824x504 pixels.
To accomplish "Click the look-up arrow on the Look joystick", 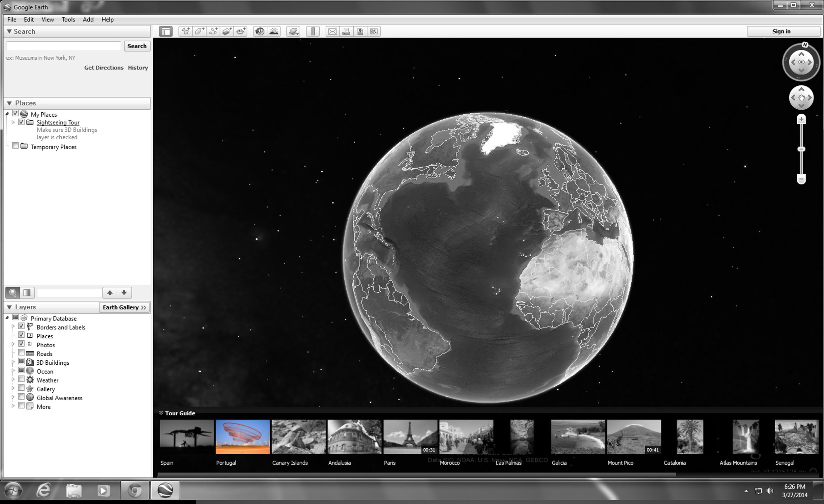I will tap(801, 54).
